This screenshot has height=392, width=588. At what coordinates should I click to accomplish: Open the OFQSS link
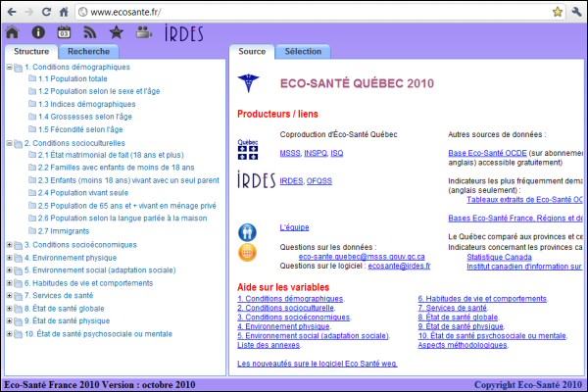319,181
